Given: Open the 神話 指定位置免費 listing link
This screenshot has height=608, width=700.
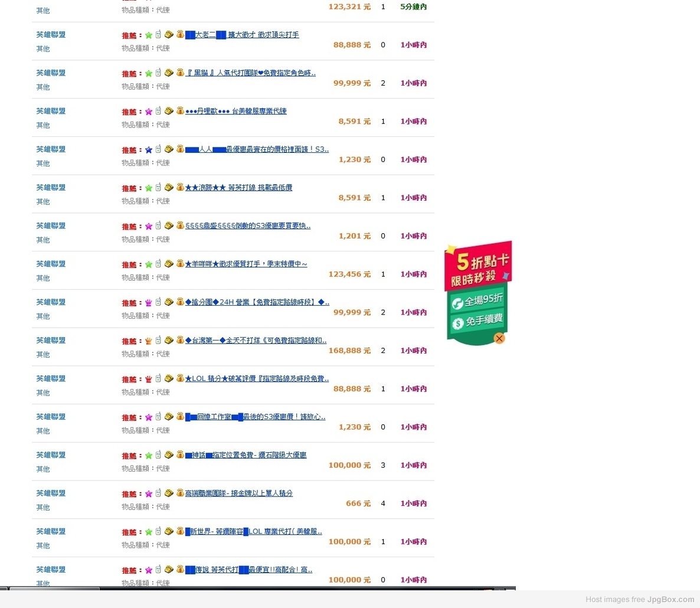Looking at the screenshot, I should coord(246,455).
